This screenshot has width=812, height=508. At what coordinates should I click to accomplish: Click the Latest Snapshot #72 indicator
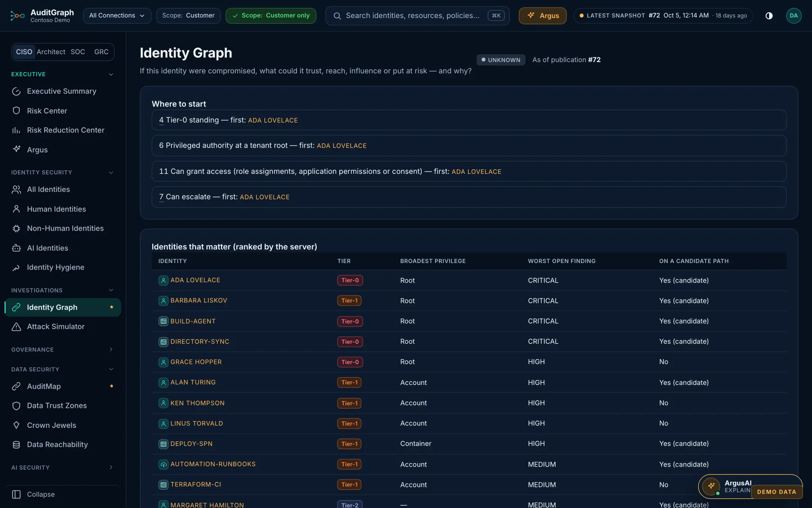663,15
